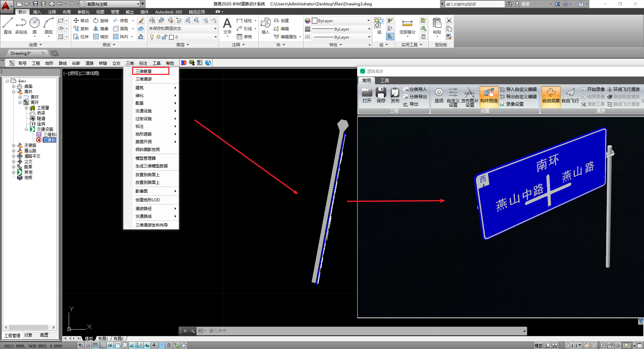
Task: Activate 自由飞行 free flight mode
Action: [570, 95]
